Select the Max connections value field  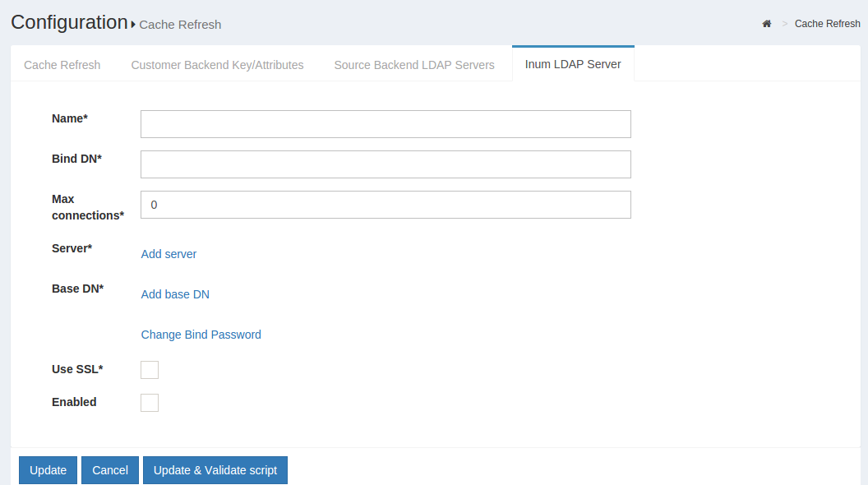[x=385, y=204]
